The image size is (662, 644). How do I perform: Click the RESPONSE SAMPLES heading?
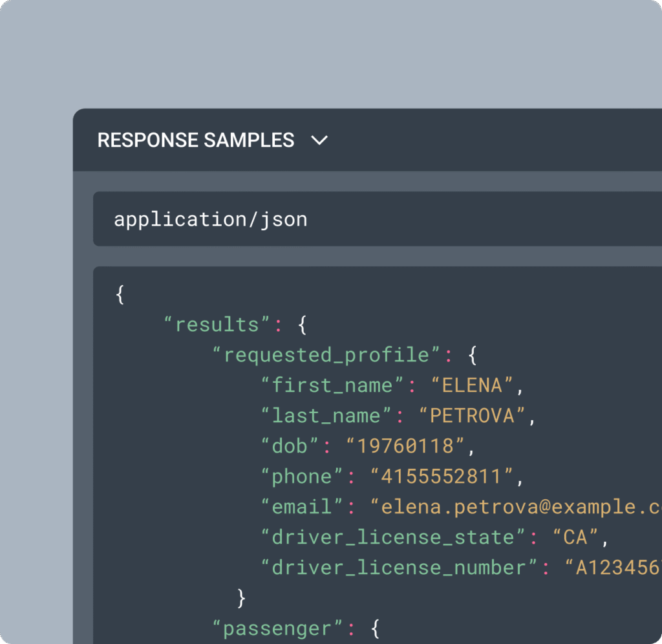[195, 140]
